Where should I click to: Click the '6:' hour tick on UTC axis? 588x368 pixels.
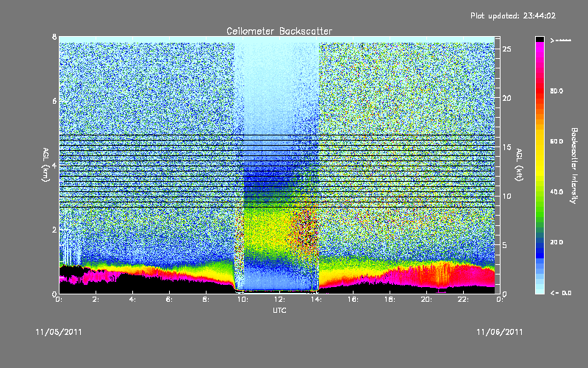click(169, 300)
